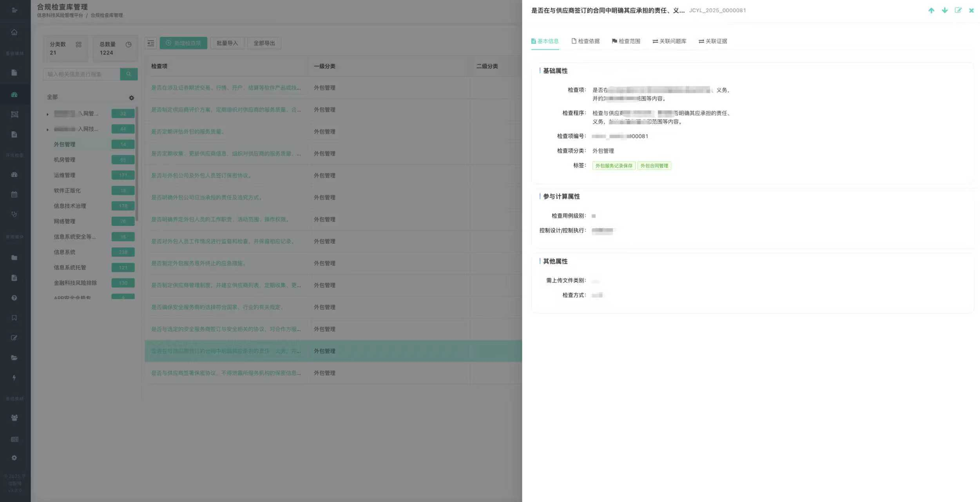Go to next item with down arrow
The image size is (980, 502).
pos(945,11)
